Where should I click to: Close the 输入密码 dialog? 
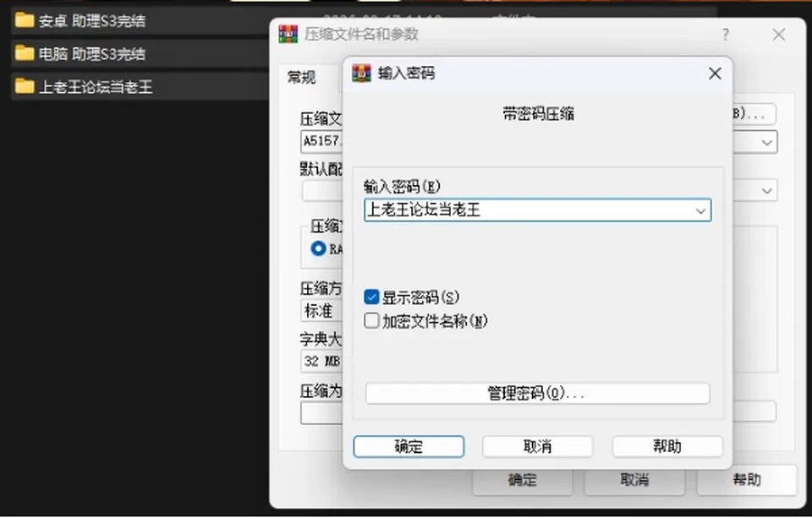coord(715,74)
